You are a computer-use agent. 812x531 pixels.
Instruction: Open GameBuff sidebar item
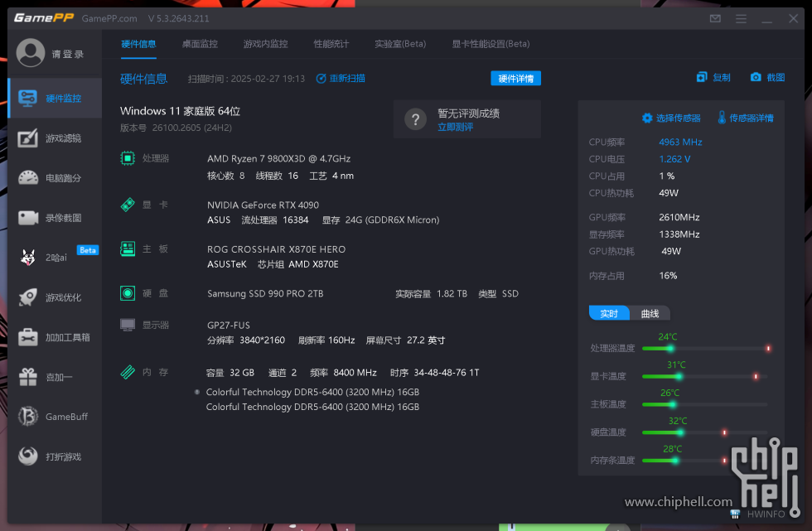[x=55, y=417]
